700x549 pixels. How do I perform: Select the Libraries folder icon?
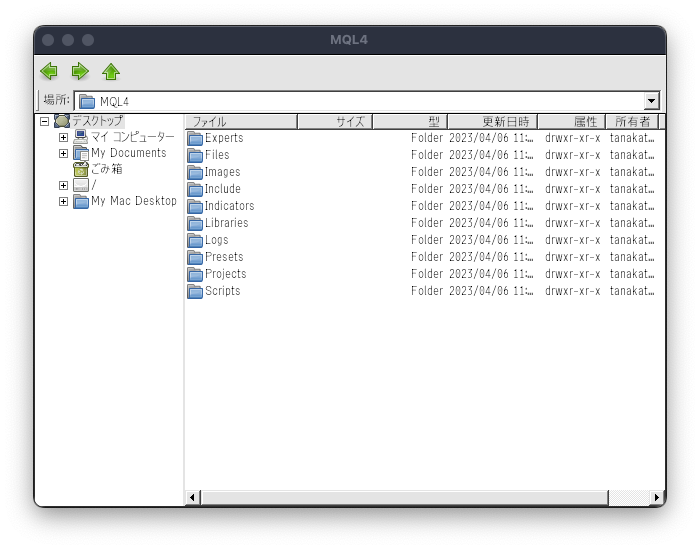[x=195, y=223]
